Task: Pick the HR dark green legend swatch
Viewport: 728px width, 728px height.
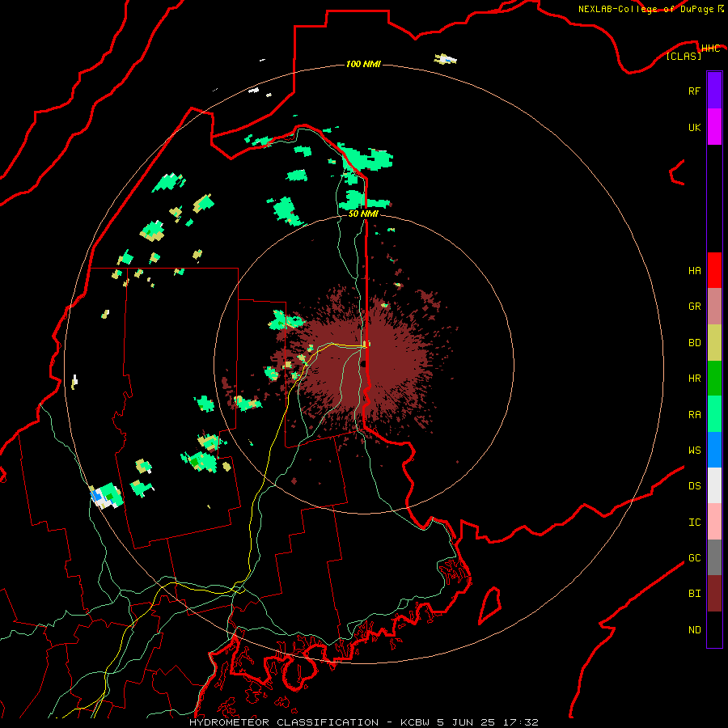Action: point(714,379)
